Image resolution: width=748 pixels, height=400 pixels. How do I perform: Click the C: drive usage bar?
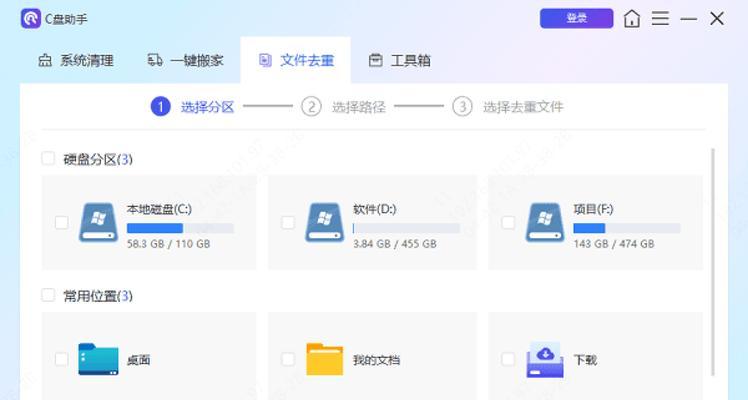pos(180,228)
